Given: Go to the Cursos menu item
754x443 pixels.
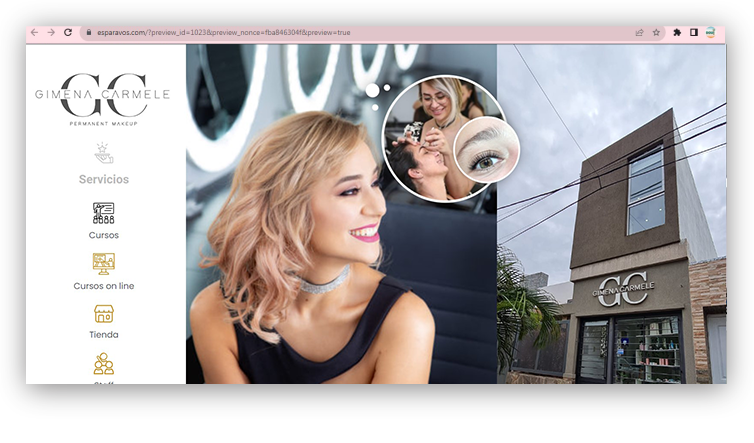Looking at the screenshot, I should pos(104,235).
